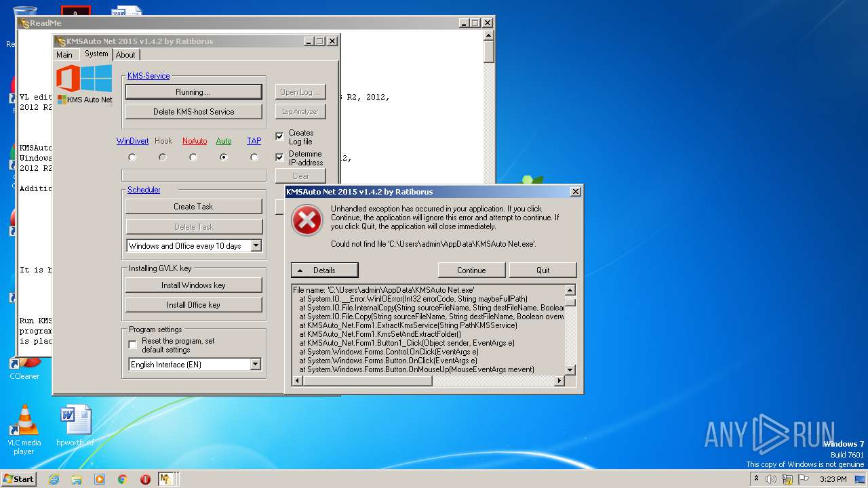
Task: Open Internet Explorer from taskbar
Action: tap(54, 479)
